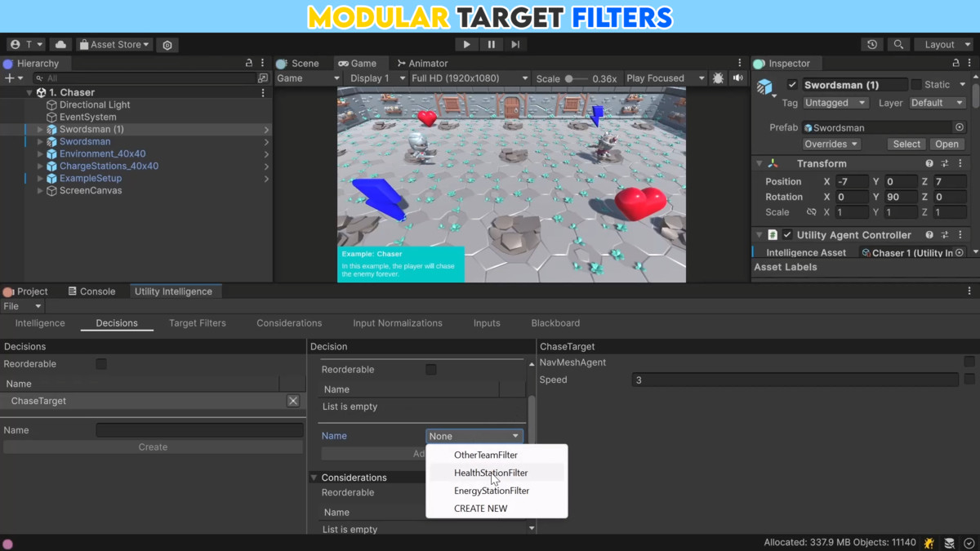Screen dimensions: 980x551
Task: Open the 1. Chaser scene options menu
Action: pyautogui.click(x=263, y=93)
